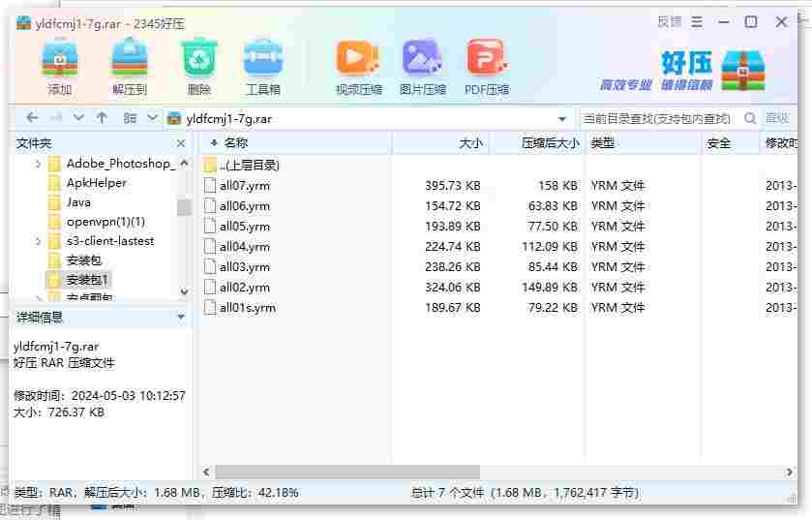Go up one directory level arrow
The height and width of the screenshot is (520, 812).
[x=102, y=118]
